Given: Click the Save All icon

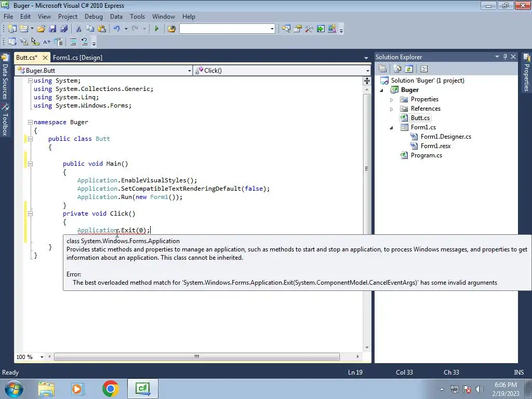Looking at the screenshot, I should 64,29.
